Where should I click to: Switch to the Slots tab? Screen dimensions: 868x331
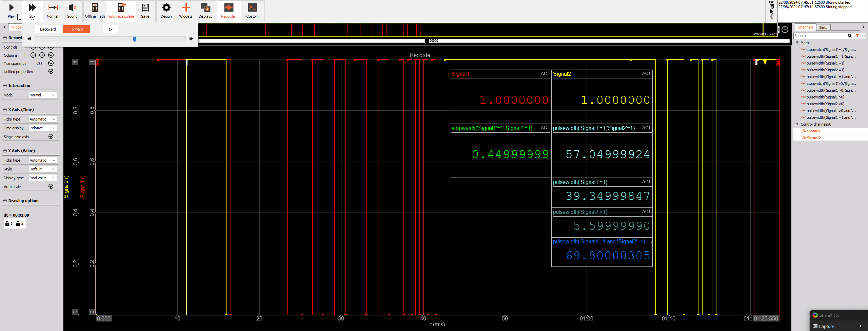pos(823,27)
